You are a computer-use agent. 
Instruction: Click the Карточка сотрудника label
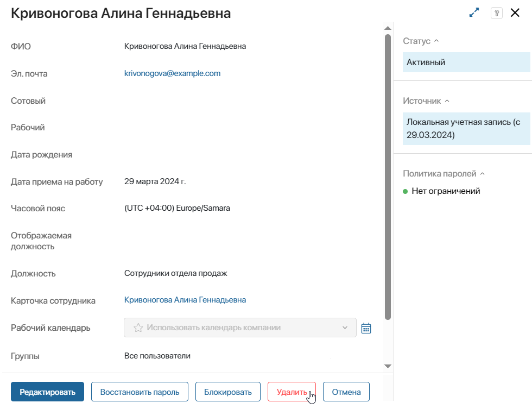click(x=53, y=301)
